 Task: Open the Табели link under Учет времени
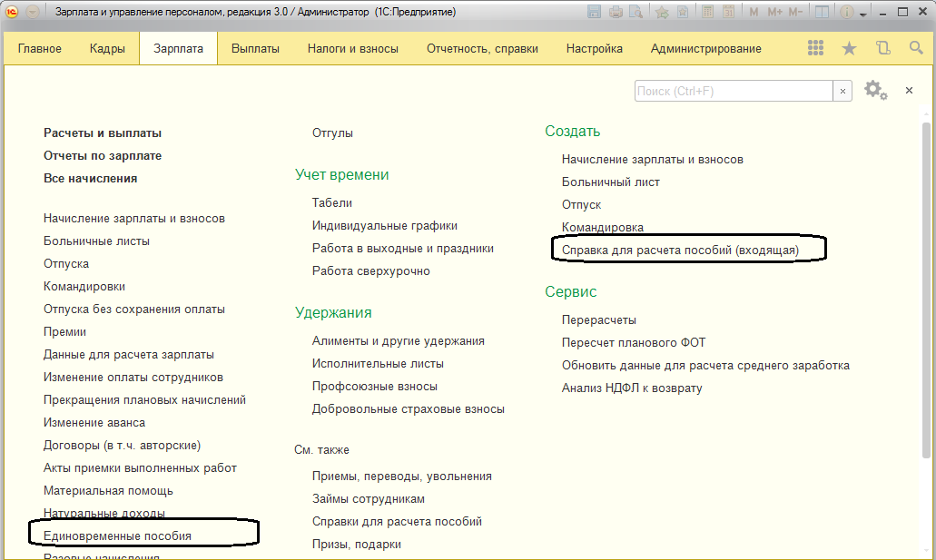tap(331, 202)
